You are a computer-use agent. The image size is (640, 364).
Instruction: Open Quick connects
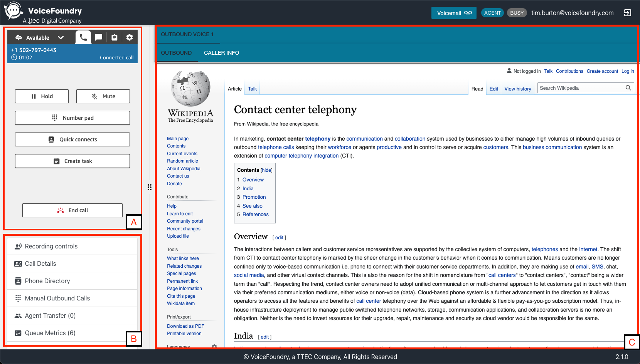(72, 139)
